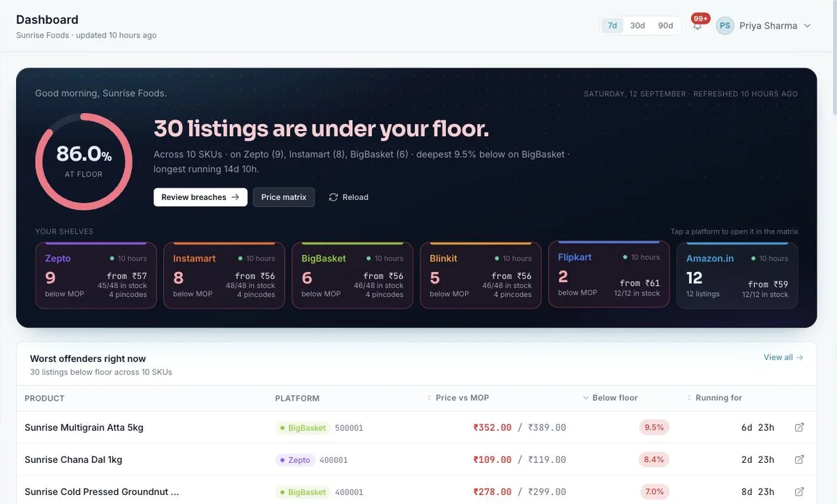Click the PRODUCT column header
This screenshot has width=837, height=504.
45,398
